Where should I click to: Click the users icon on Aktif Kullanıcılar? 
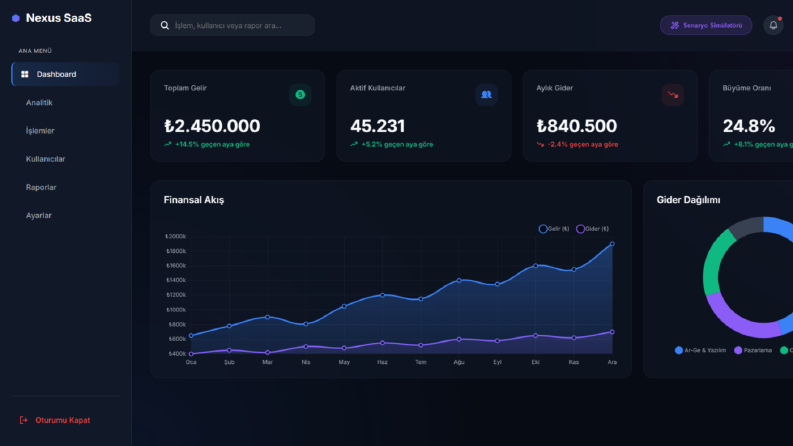tap(487, 95)
